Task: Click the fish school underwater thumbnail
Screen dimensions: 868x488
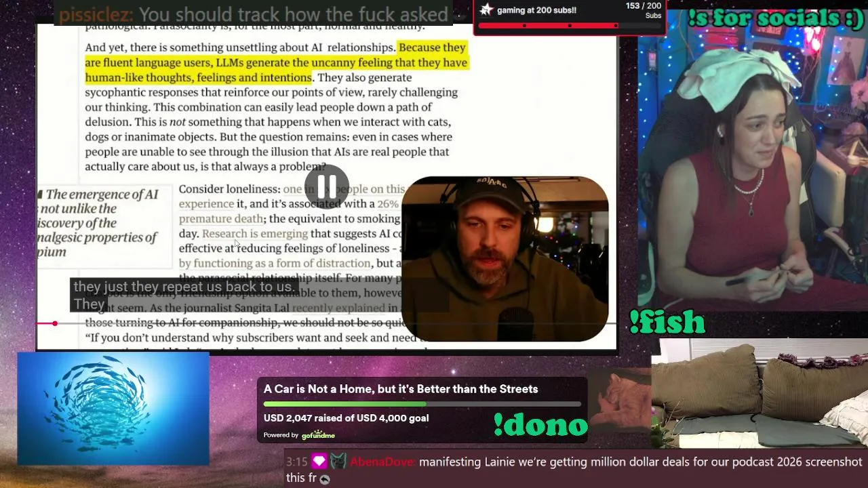Action: pos(113,409)
